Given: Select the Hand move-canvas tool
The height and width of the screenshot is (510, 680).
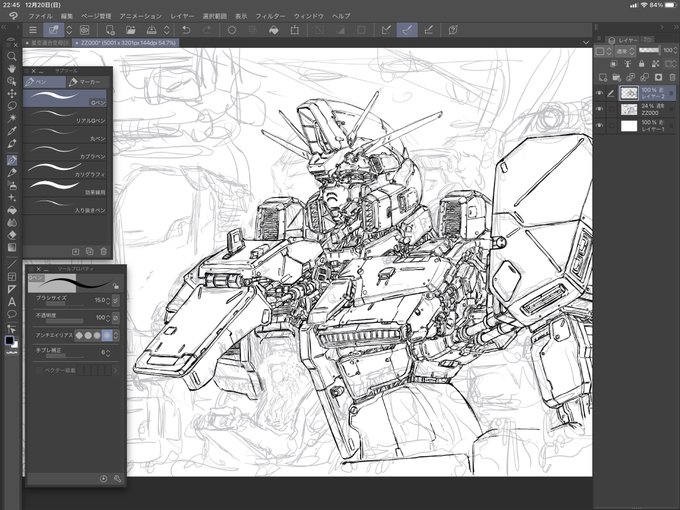Looking at the screenshot, I should [12, 69].
